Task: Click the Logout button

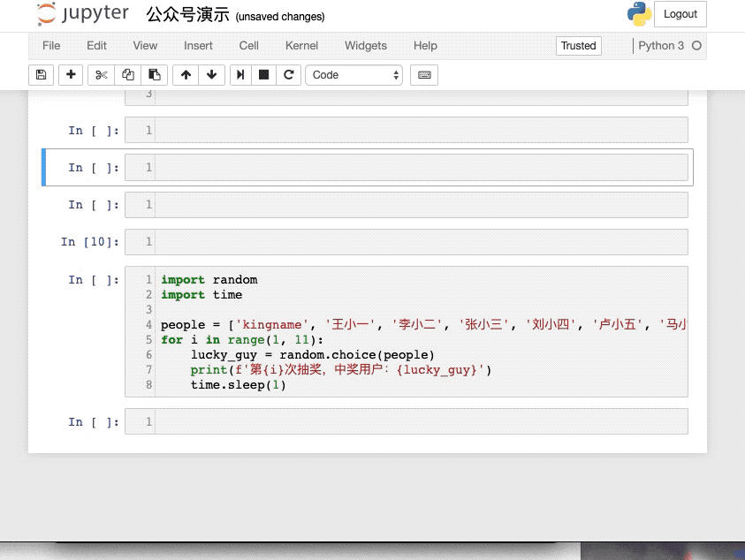Action: [x=680, y=14]
